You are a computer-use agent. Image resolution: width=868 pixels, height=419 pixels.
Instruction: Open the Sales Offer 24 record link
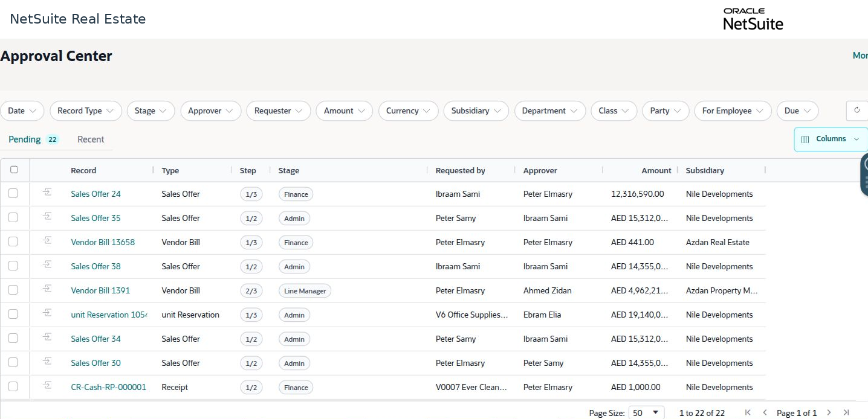pos(96,194)
